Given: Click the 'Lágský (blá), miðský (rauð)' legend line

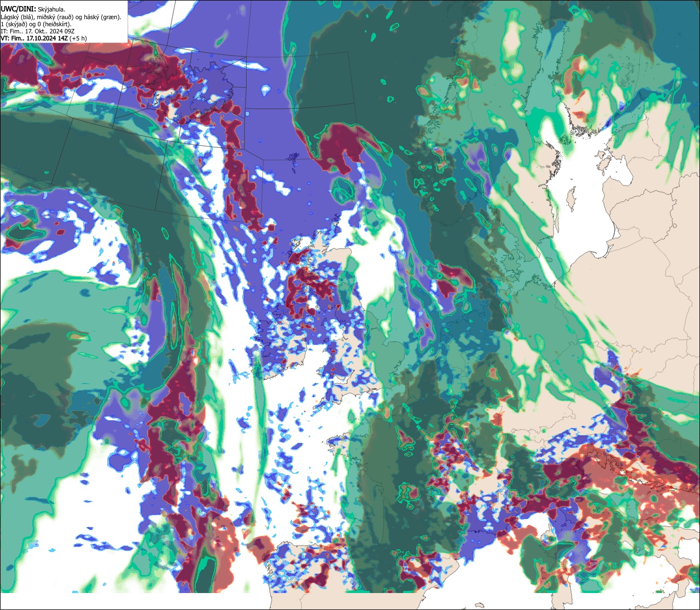Looking at the screenshot, I should [x=61, y=18].
